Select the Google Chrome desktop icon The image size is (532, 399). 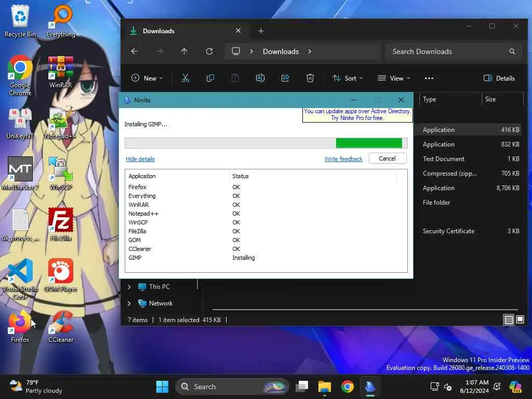tap(20, 75)
